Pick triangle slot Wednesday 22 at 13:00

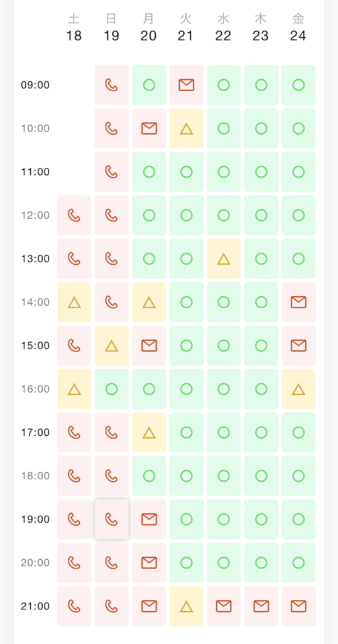click(x=224, y=258)
